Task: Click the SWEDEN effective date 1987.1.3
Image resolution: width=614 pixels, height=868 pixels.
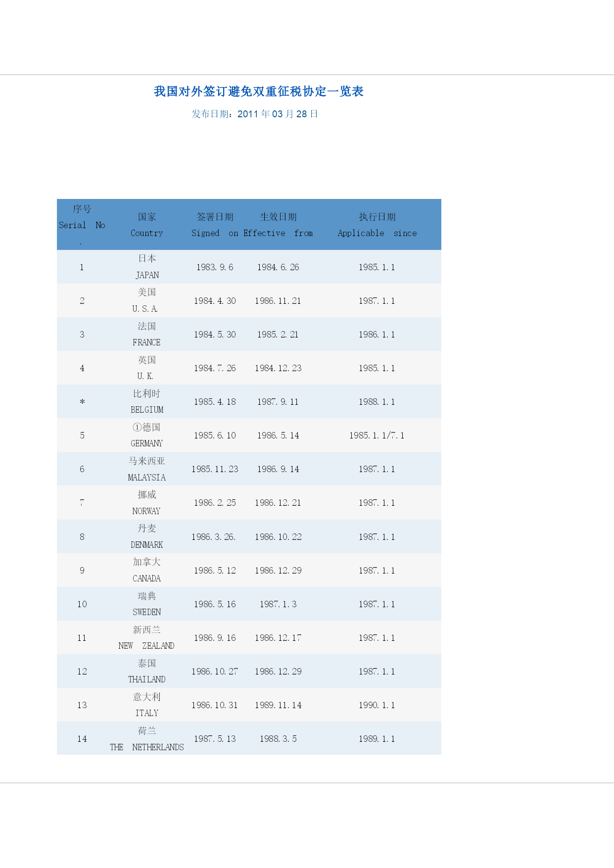Action: (278, 604)
